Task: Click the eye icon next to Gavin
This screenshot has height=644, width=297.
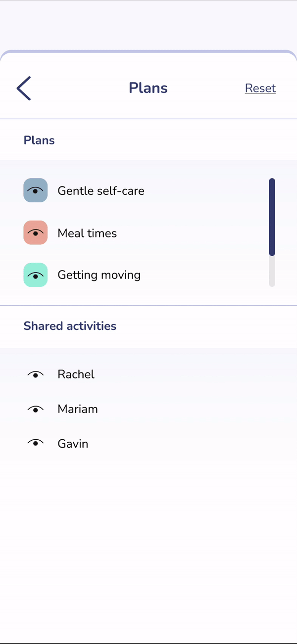Action: pos(36,443)
